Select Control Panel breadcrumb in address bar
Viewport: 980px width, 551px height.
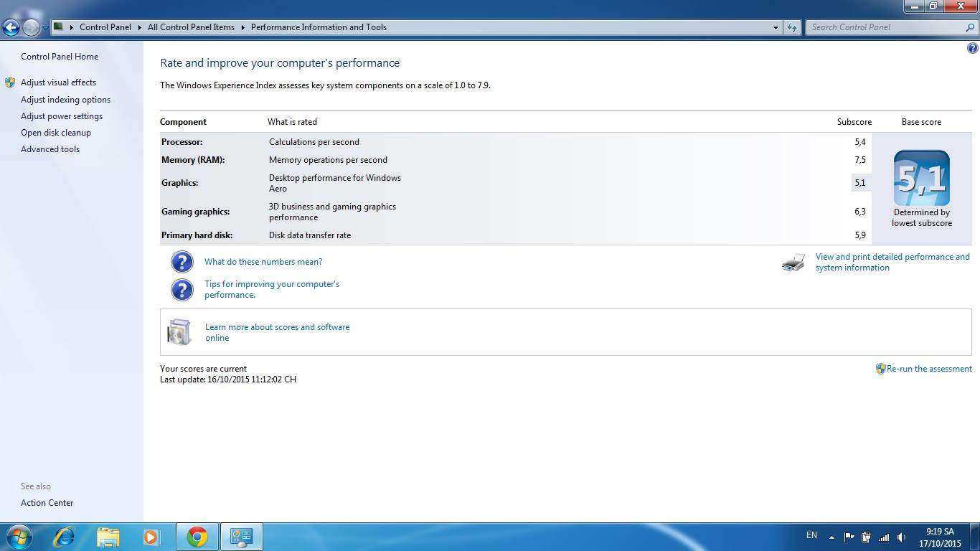(x=105, y=27)
